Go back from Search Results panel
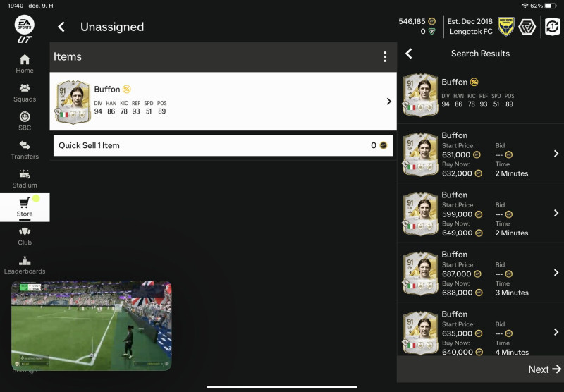This screenshot has width=564, height=392. [x=409, y=54]
